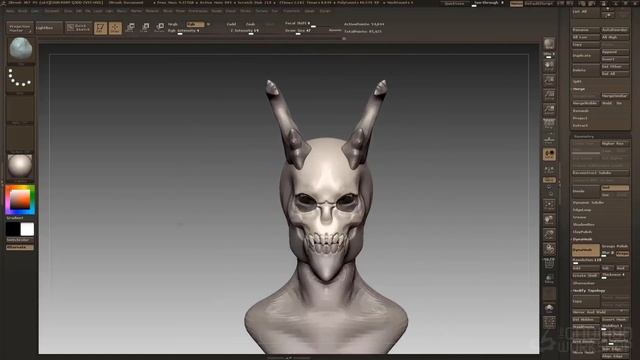The height and width of the screenshot is (360, 640).
Task: Click subtool move-down arrow near List All
Action: click(608, 15)
